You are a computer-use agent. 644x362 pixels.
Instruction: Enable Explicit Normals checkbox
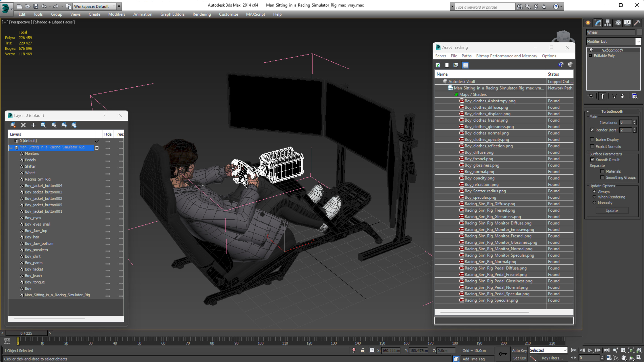592,146
